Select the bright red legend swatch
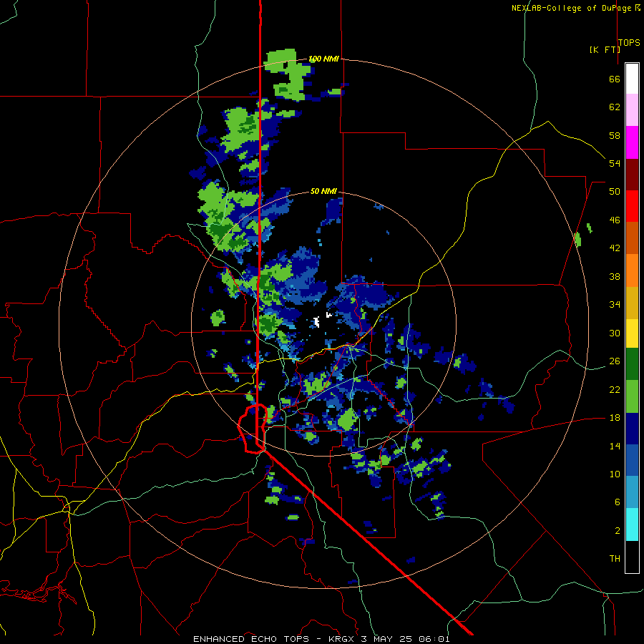This screenshot has height=644, width=644. 632,206
